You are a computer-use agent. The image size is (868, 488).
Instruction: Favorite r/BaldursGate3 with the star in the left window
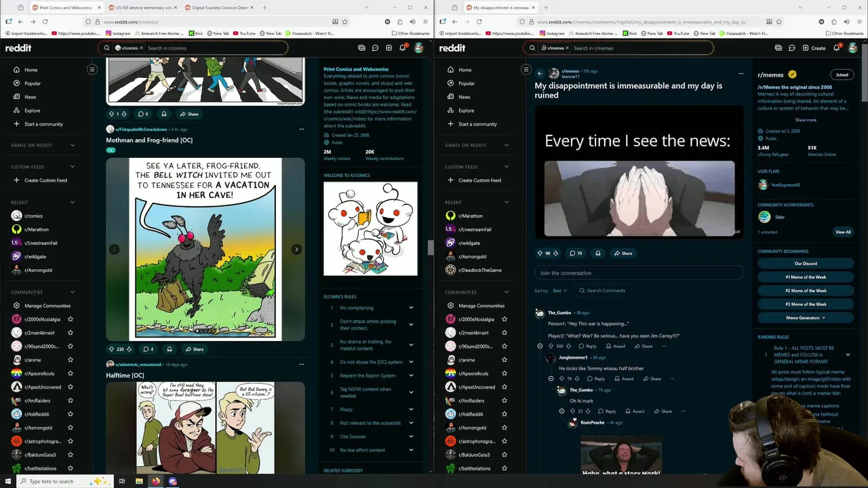click(71, 455)
